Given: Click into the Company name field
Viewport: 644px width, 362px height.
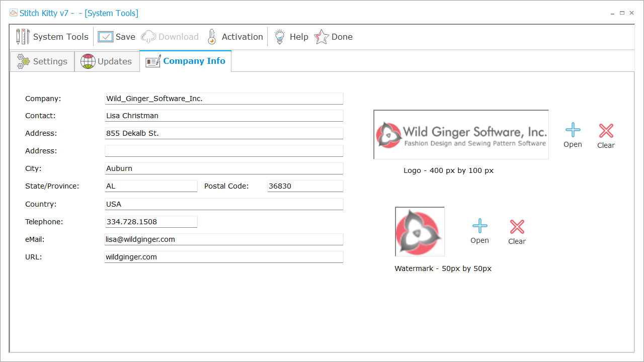Looking at the screenshot, I should point(224,99).
